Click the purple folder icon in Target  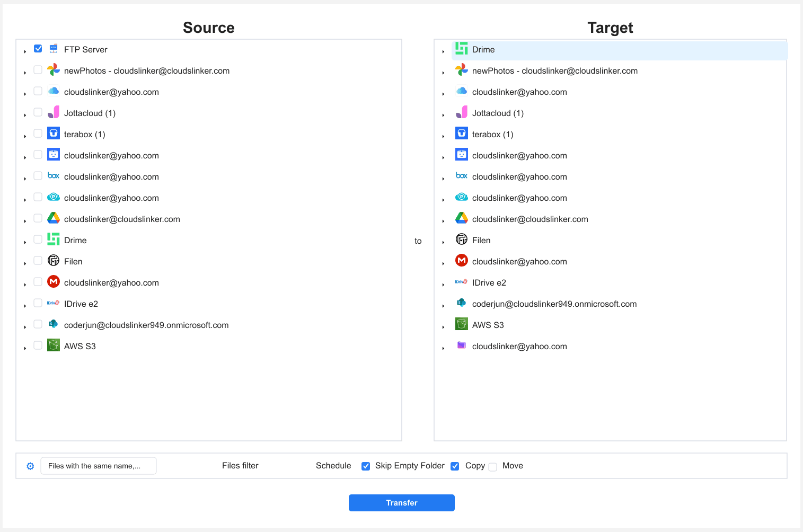coord(462,345)
